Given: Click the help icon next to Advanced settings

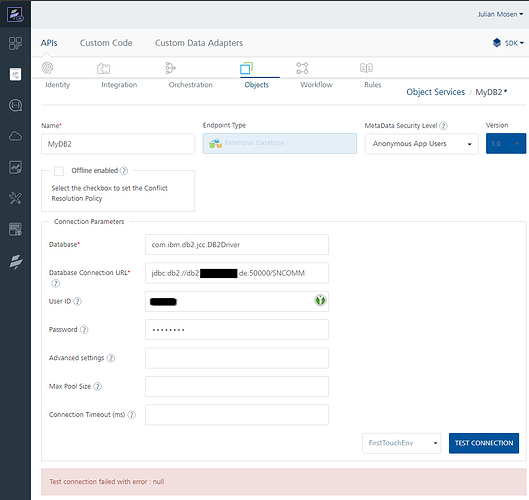Looking at the screenshot, I should tap(111, 358).
